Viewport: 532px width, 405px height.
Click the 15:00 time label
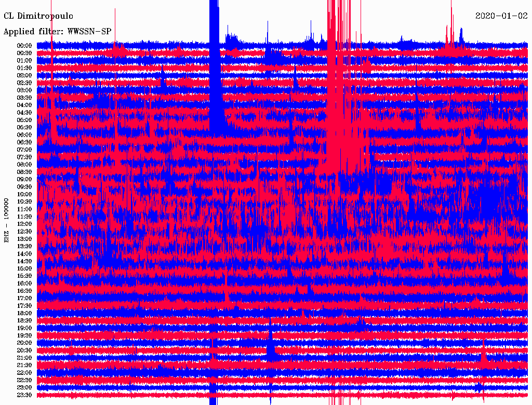pyautogui.click(x=24, y=268)
